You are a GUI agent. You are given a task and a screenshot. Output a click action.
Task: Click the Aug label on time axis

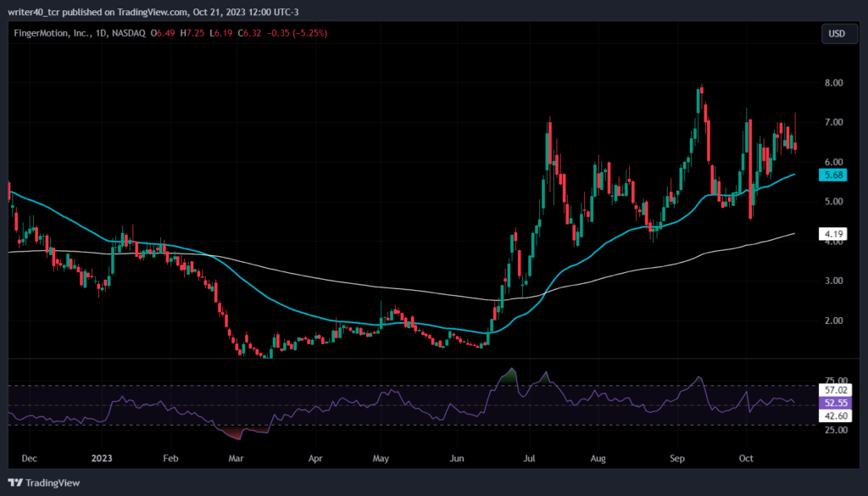point(598,459)
